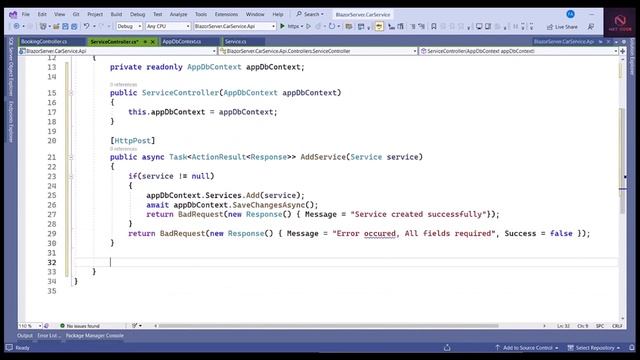Click the background tasks icon in status bar
This screenshot has width=640, height=360.
[x=447, y=348]
